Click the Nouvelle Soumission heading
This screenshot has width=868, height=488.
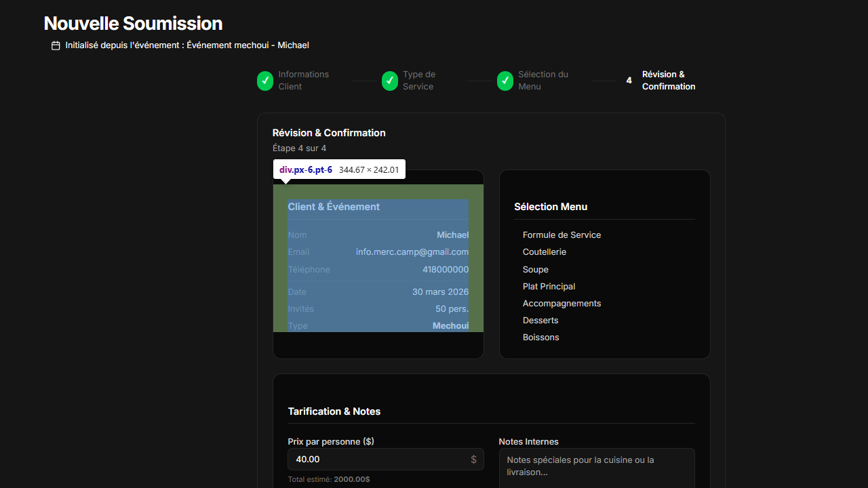pos(133,23)
